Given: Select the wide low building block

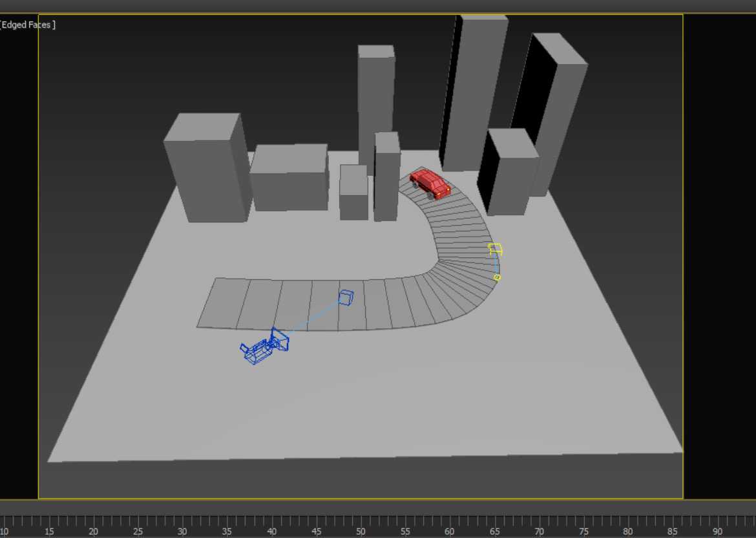Looking at the screenshot, I should (289, 178).
